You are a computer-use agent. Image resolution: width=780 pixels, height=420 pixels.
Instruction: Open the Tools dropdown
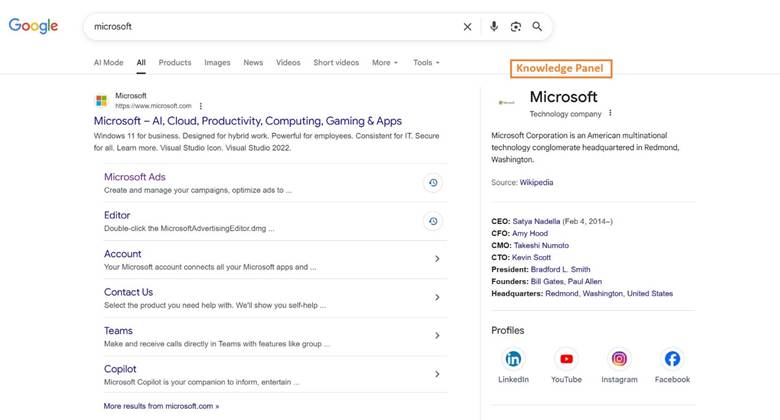tap(426, 63)
